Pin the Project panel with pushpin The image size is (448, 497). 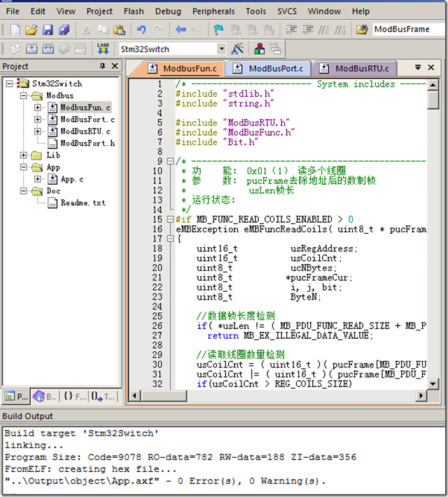[x=102, y=66]
